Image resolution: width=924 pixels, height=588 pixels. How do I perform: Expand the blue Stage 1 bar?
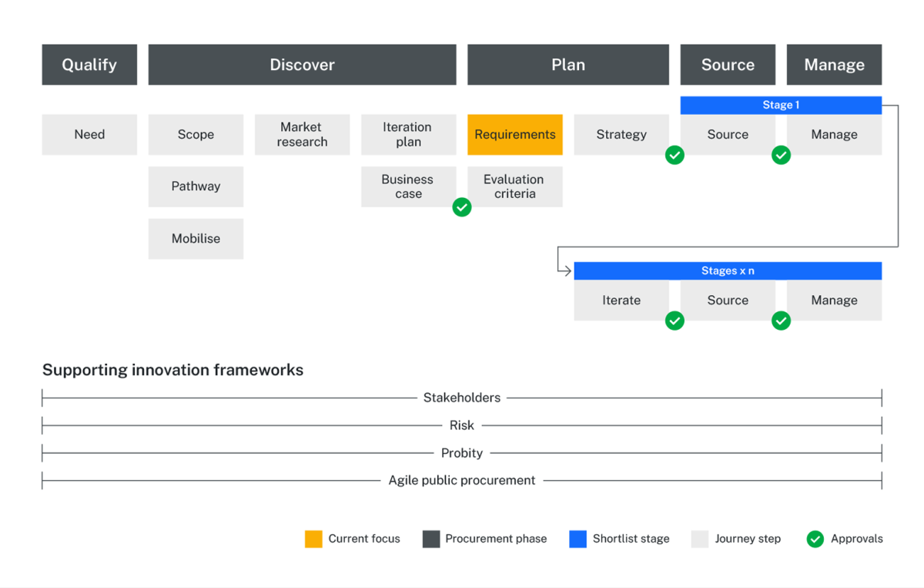pos(781,105)
